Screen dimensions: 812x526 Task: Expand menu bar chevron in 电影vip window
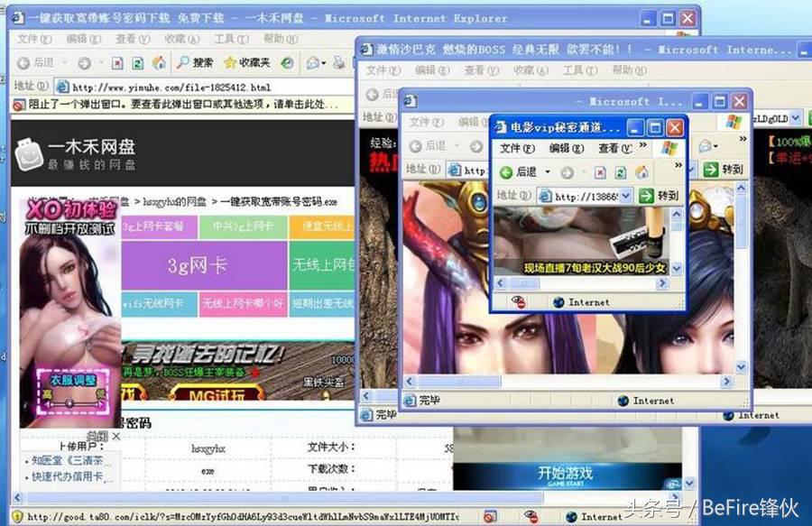pyautogui.click(x=643, y=145)
